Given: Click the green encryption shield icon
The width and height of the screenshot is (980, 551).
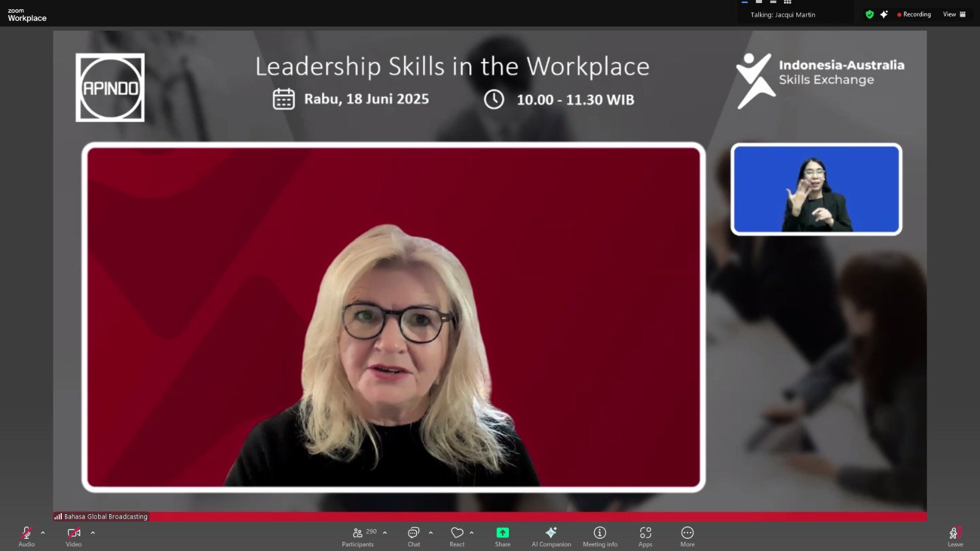Looking at the screenshot, I should click(x=870, y=14).
